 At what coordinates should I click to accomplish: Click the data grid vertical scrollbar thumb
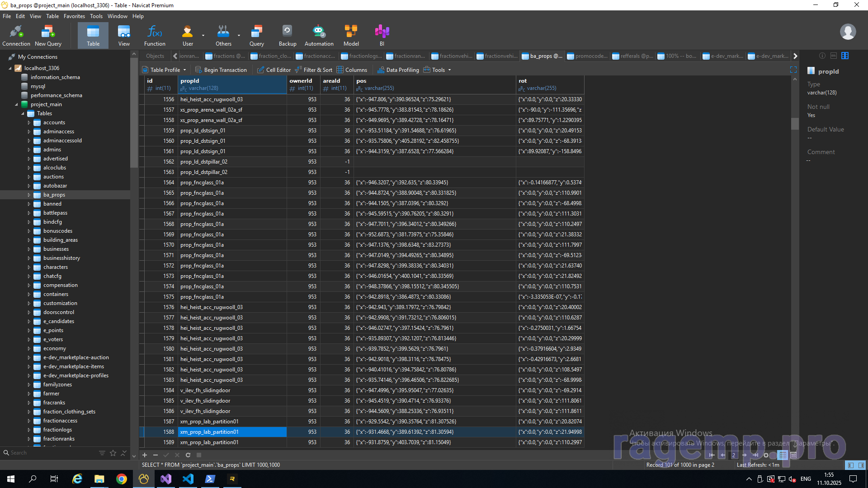795,123
